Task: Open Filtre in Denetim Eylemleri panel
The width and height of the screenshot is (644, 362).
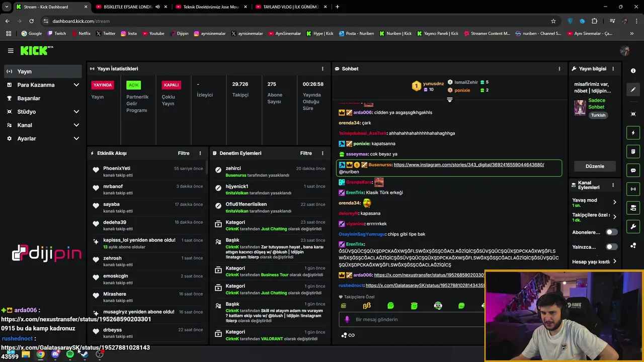Action: tap(306, 153)
